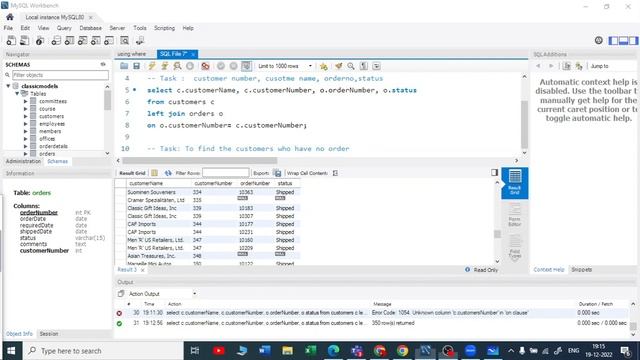Run explain plan for statement
The height and width of the screenshot is (360, 640).
point(177,66)
